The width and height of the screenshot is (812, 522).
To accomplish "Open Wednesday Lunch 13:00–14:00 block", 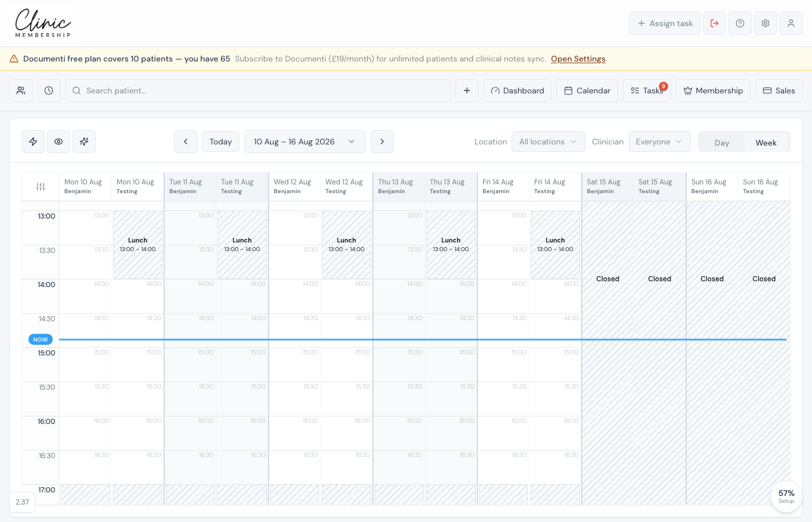I will coord(346,245).
